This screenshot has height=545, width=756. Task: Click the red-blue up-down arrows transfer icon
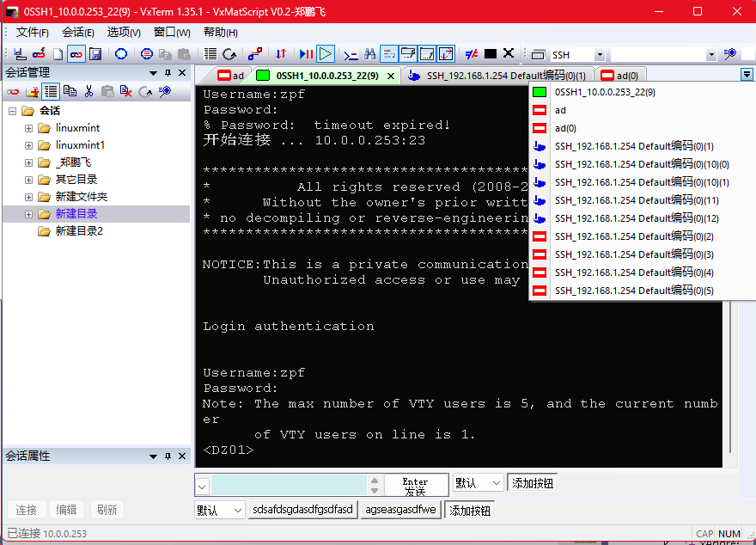click(280, 54)
